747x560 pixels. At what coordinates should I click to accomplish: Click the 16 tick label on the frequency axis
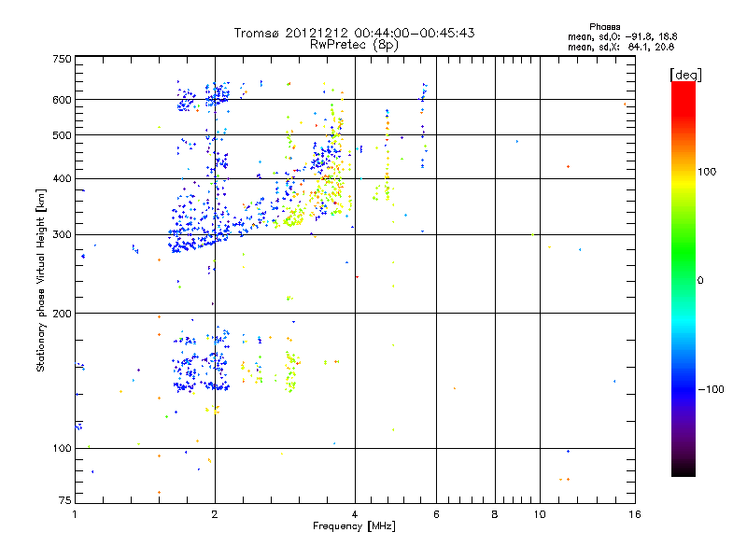click(x=635, y=514)
